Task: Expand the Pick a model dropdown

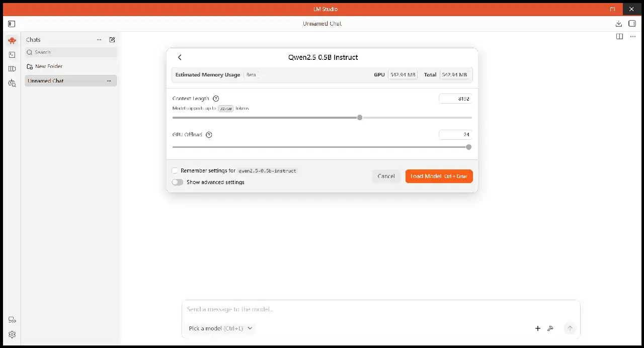Action: tap(221, 328)
